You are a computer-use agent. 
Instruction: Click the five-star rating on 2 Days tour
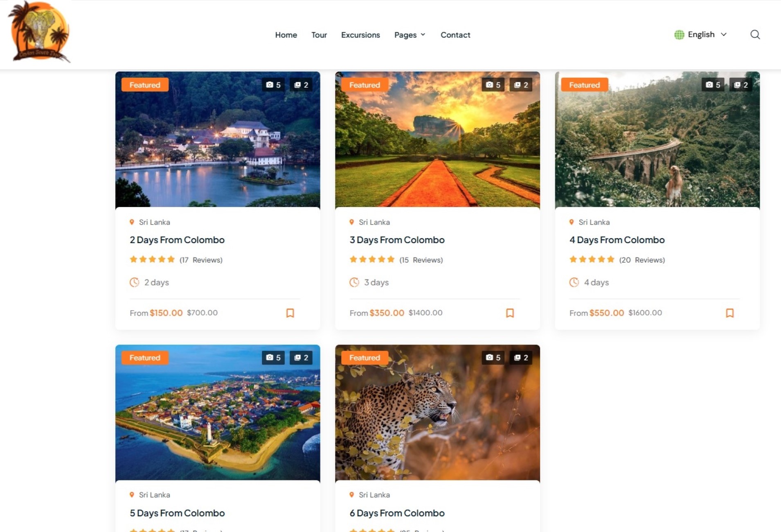point(152,259)
